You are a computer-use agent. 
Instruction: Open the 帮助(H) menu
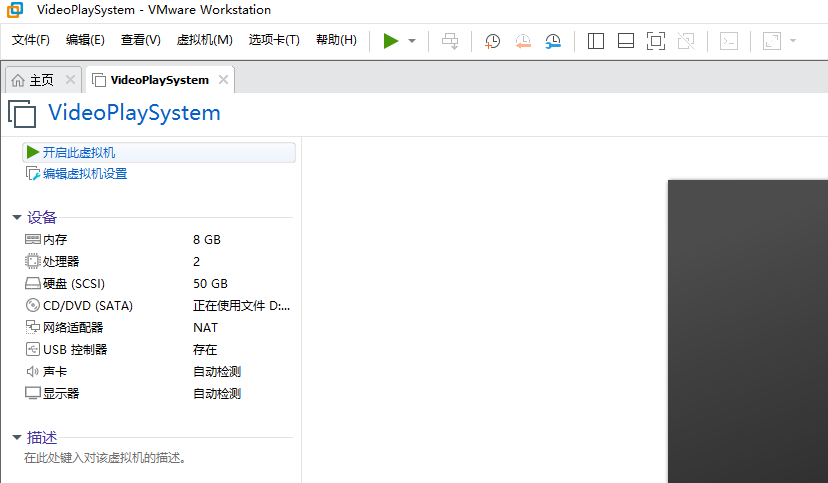336,40
